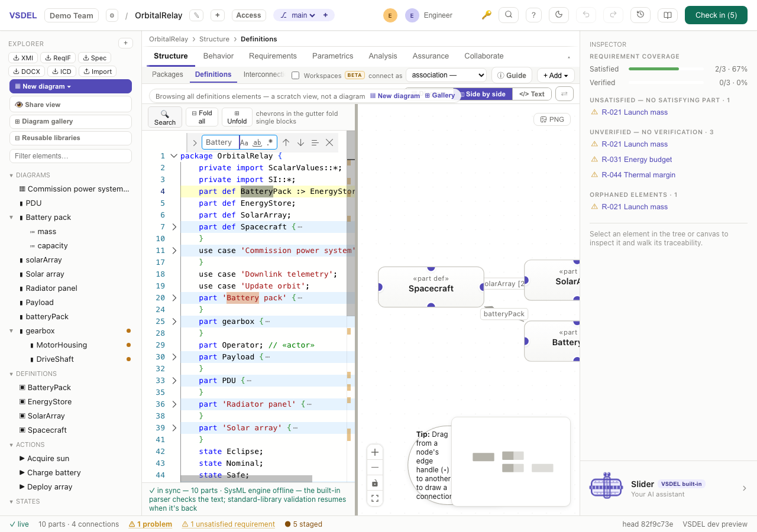
Task: Click the Satisfied coverage progress bar
Action: point(667,69)
